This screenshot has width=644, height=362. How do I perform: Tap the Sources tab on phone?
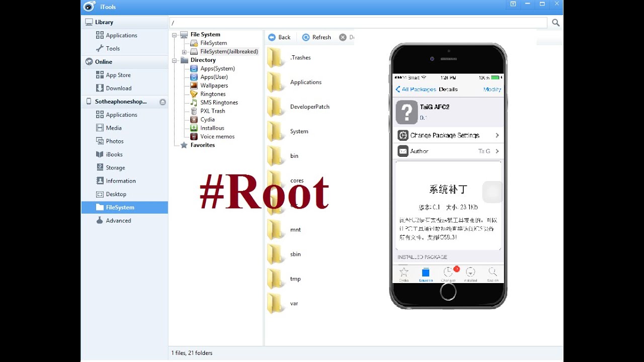426,274
